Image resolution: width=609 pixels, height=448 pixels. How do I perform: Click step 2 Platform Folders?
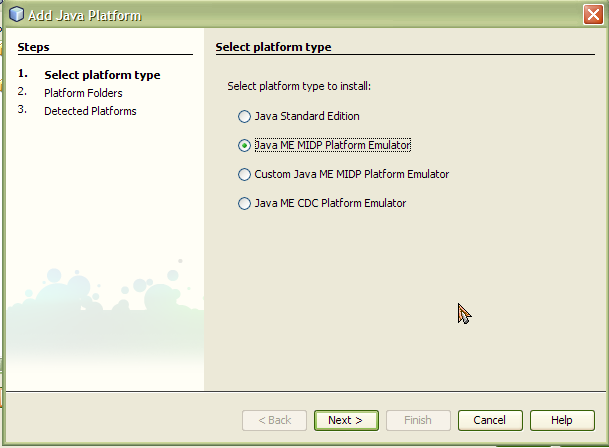pyautogui.click(x=83, y=93)
